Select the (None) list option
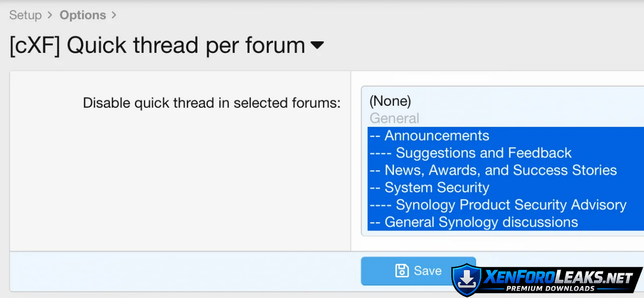Image resolution: width=644 pixels, height=298 pixels. (390, 100)
